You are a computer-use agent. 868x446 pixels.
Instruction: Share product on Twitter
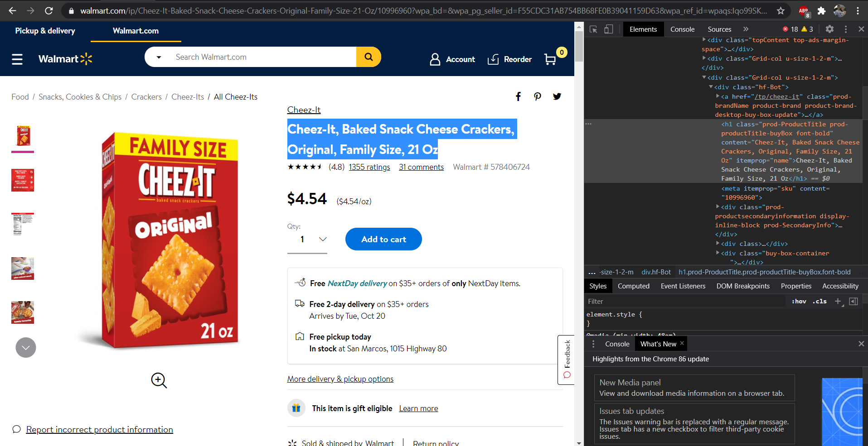click(x=557, y=96)
